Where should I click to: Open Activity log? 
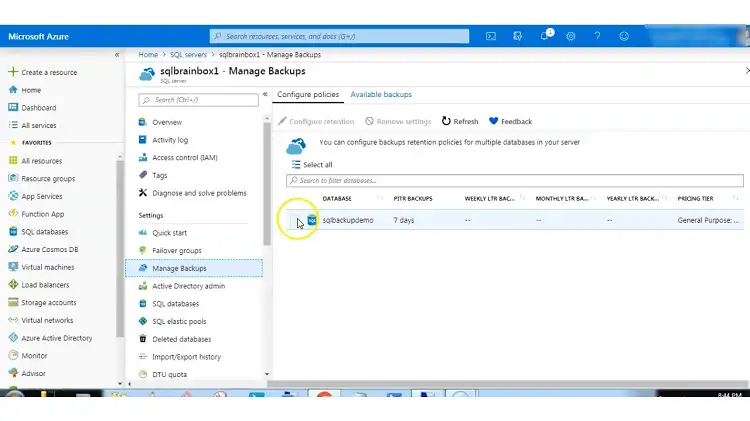[163, 140]
